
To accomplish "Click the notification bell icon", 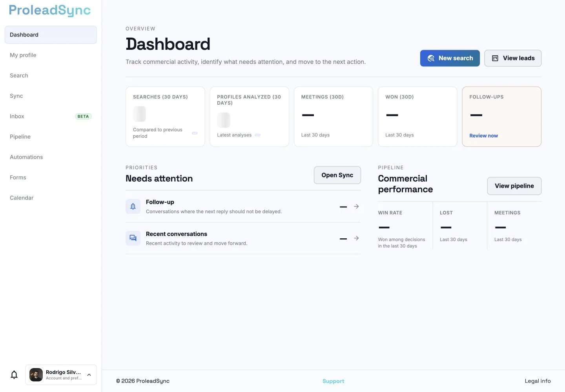I will pos(14,375).
